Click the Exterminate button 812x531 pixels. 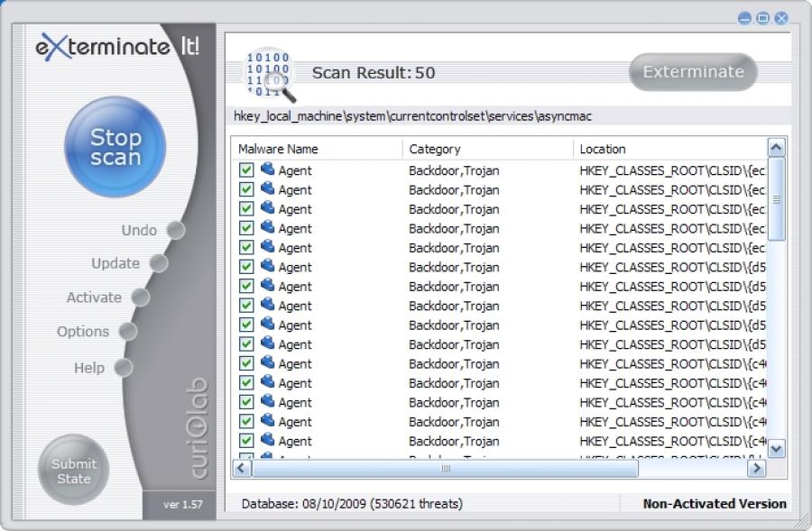pos(693,72)
